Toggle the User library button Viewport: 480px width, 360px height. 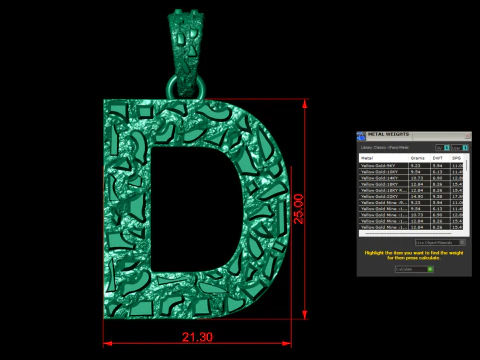459,148
